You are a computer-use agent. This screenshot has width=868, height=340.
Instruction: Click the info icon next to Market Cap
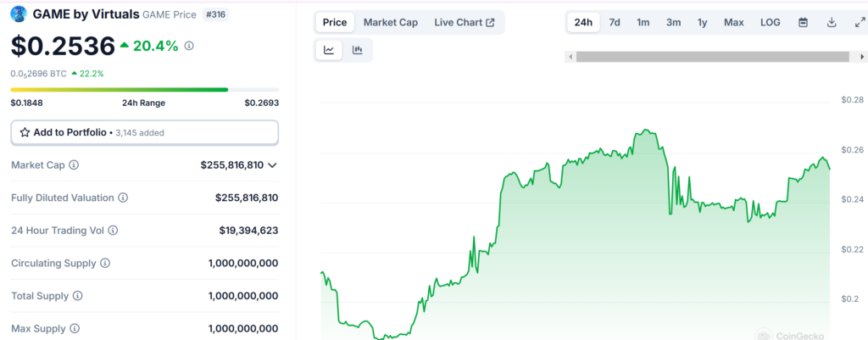coord(74,165)
